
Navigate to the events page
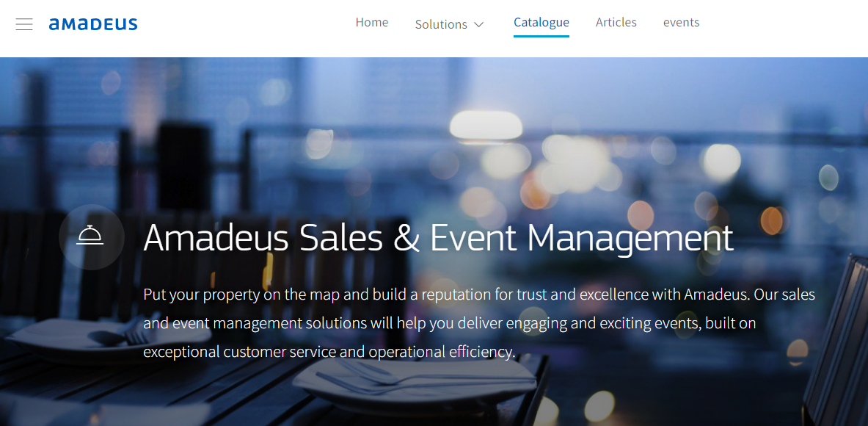click(681, 22)
